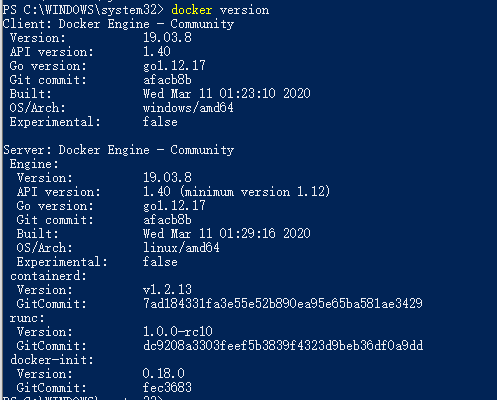Viewport: 497px width, 400px height.
Task: Click the 'minimum version 1.12' text
Action: (255, 192)
